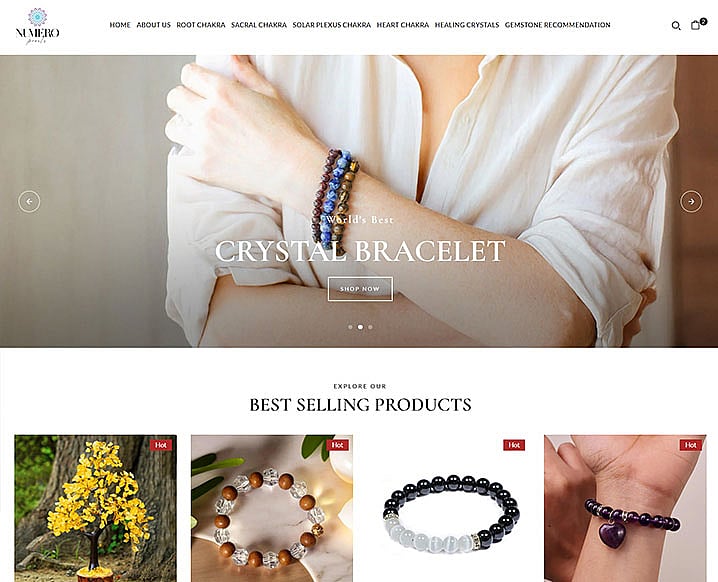718x582 pixels.
Task: Open the About Us link
Action: pos(153,25)
